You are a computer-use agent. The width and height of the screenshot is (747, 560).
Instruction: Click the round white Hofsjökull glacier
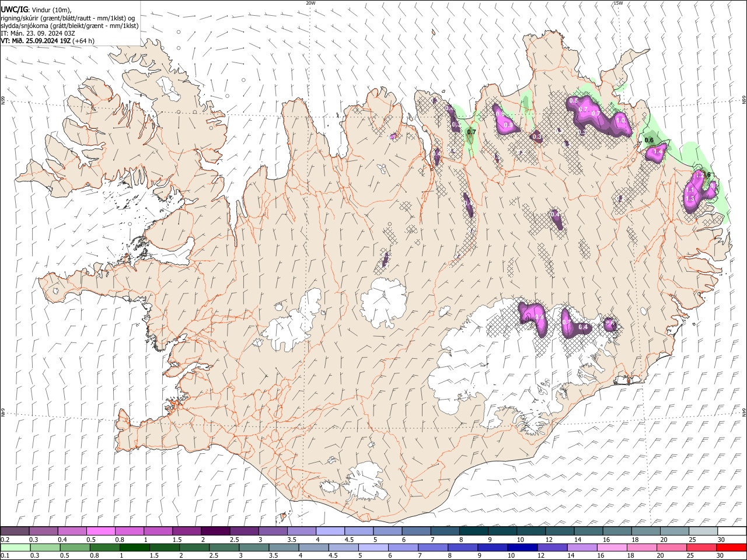click(383, 302)
